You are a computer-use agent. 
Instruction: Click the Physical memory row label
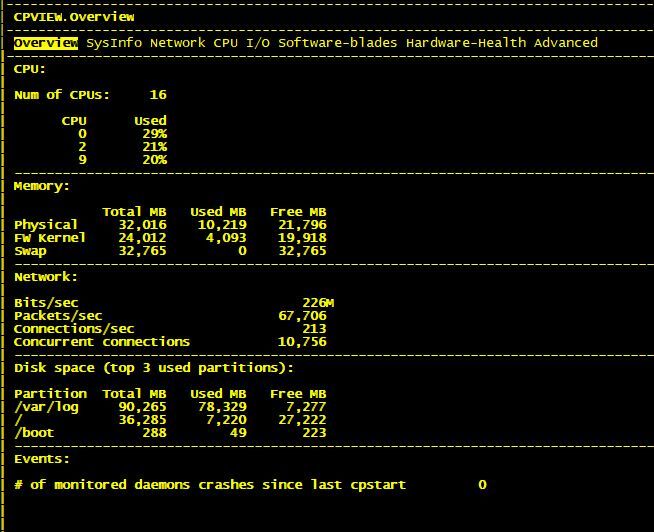pos(46,225)
